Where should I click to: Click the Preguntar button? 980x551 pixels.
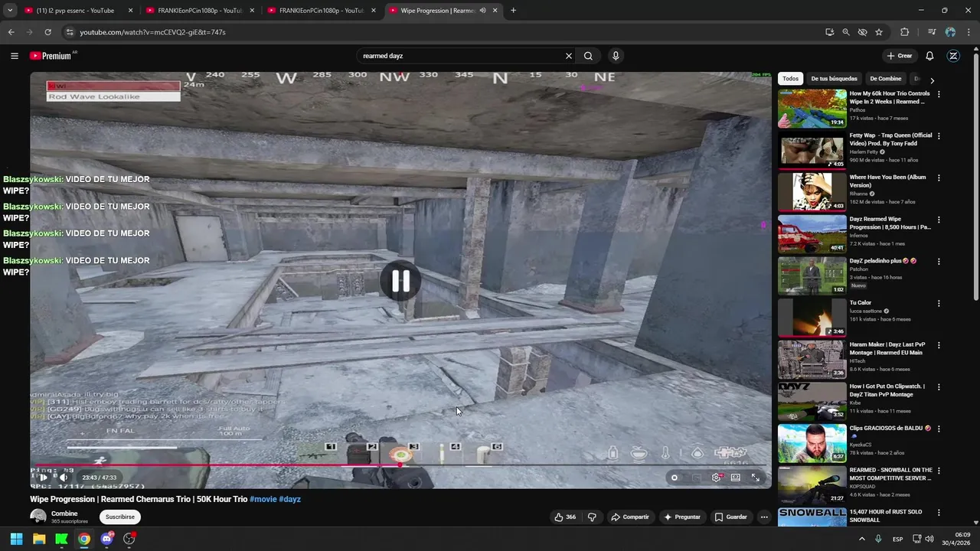pyautogui.click(x=682, y=517)
